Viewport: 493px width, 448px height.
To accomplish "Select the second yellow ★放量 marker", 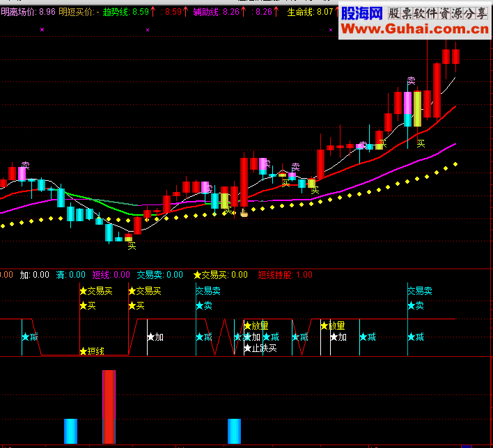I will (333, 326).
